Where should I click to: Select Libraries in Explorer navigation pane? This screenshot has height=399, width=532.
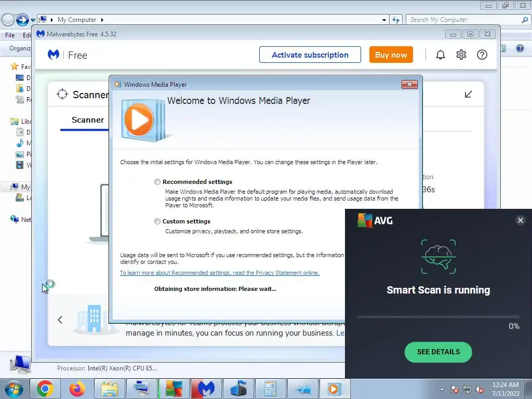21,121
